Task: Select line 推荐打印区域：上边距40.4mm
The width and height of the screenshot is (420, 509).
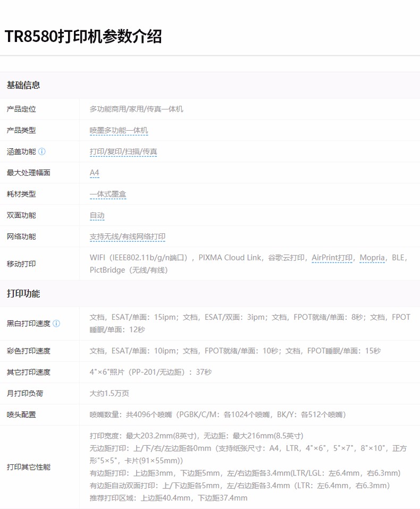Action: click(x=169, y=498)
